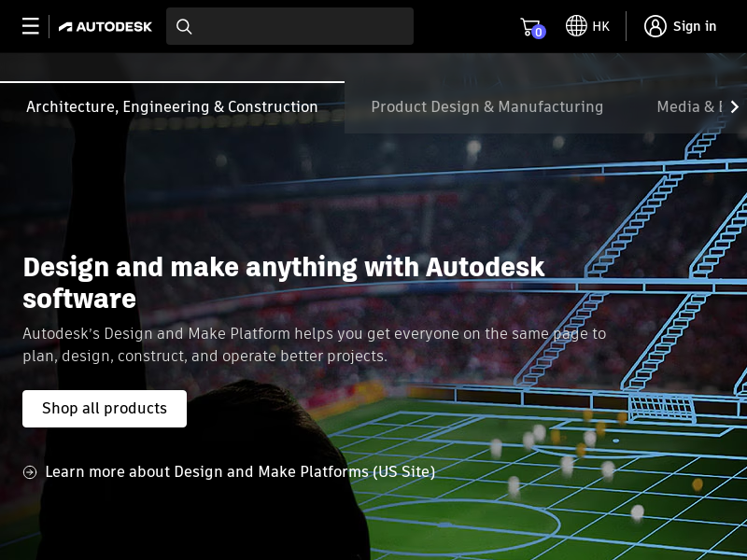This screenshot has width=747, height=560.
Task: Open the shopping cart
Action: point(532,27)
